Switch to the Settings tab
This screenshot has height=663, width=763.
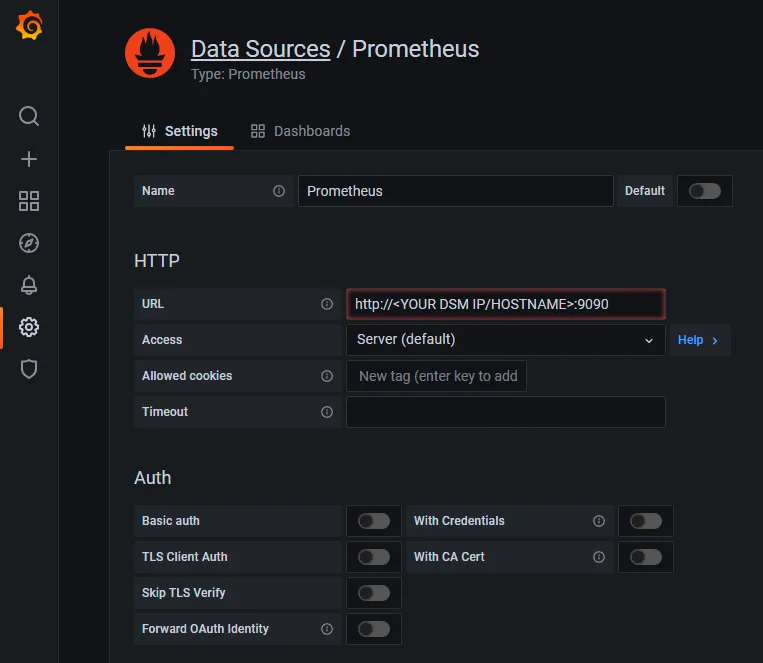click(x=180, y=131)
